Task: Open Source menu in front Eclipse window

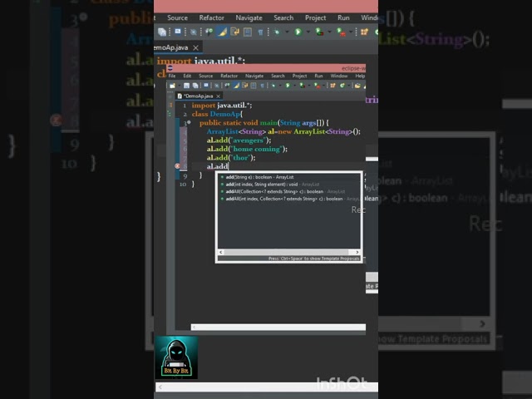Action: pos(205,76)
